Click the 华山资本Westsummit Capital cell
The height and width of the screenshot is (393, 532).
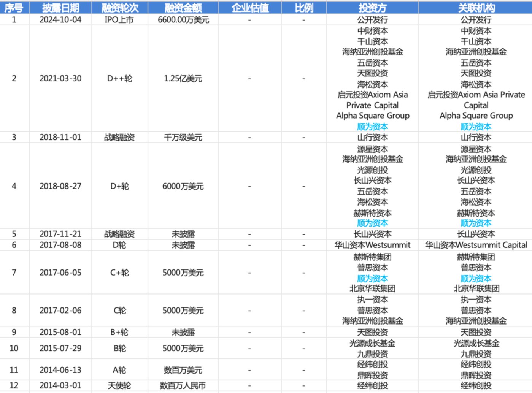tap(476, 245)
